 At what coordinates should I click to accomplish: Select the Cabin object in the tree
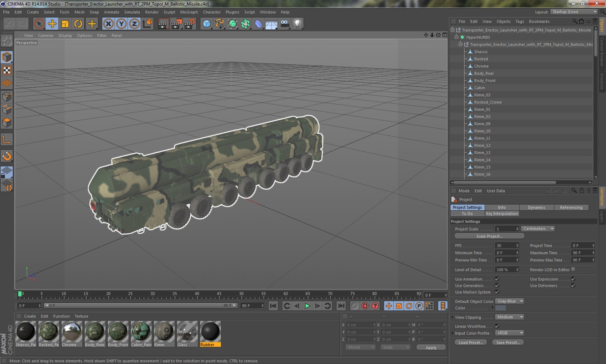[x=479, y=88]
